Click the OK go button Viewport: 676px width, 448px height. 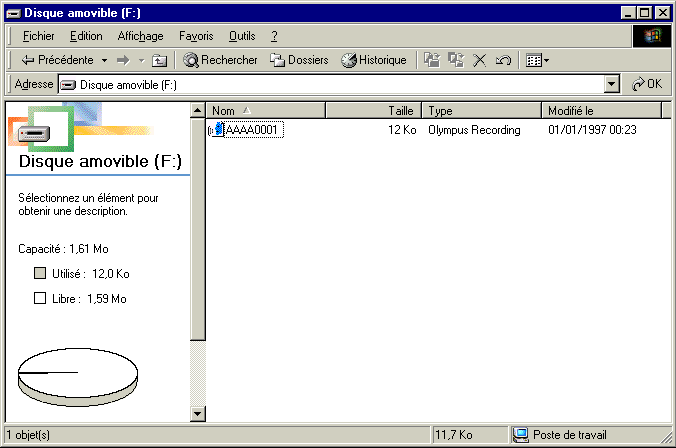pyautogui.click(x=647, y=84)
